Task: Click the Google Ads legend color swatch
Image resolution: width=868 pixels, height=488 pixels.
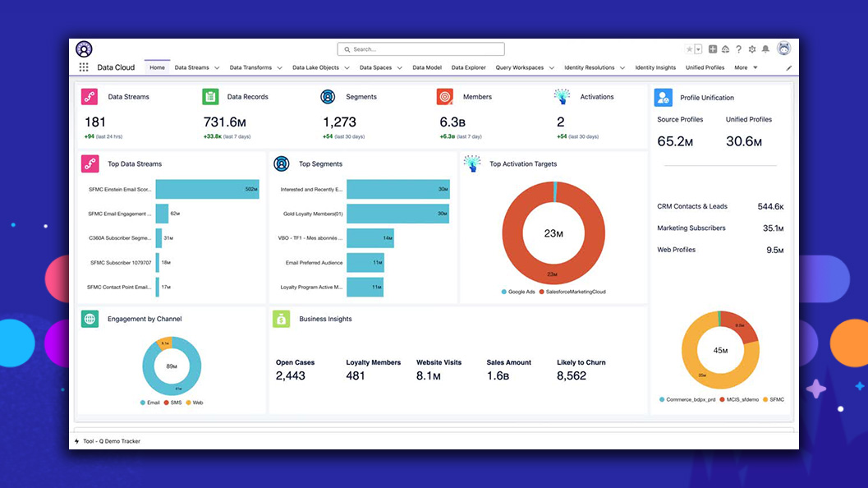Action: pyautogui.click(x=503, y=292)
